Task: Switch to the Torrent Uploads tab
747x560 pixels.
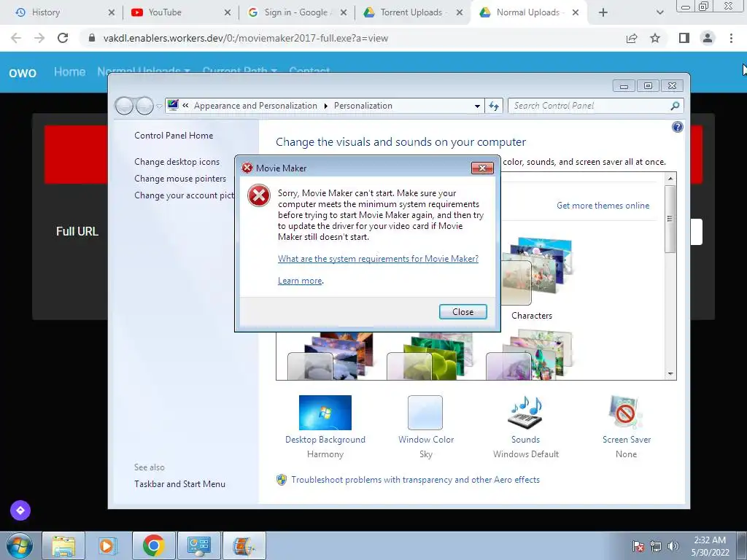Action: coord(411,12)
